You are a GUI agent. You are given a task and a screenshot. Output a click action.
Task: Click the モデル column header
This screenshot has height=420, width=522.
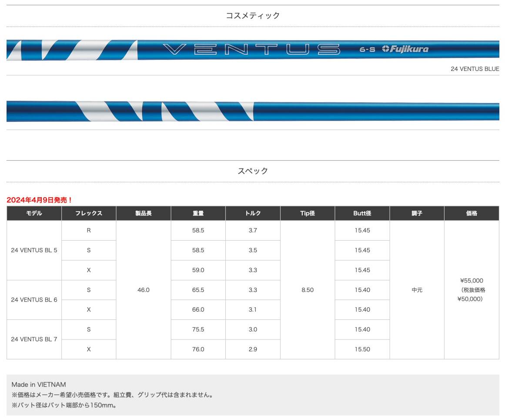pos(34,213)
